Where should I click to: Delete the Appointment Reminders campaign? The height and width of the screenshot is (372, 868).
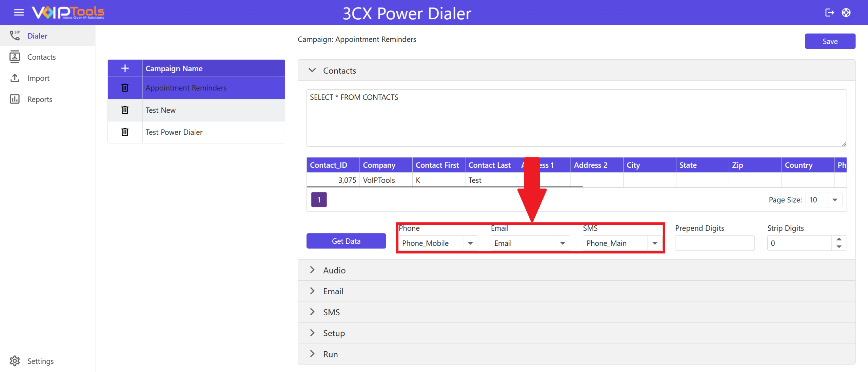tap(125, 88)
